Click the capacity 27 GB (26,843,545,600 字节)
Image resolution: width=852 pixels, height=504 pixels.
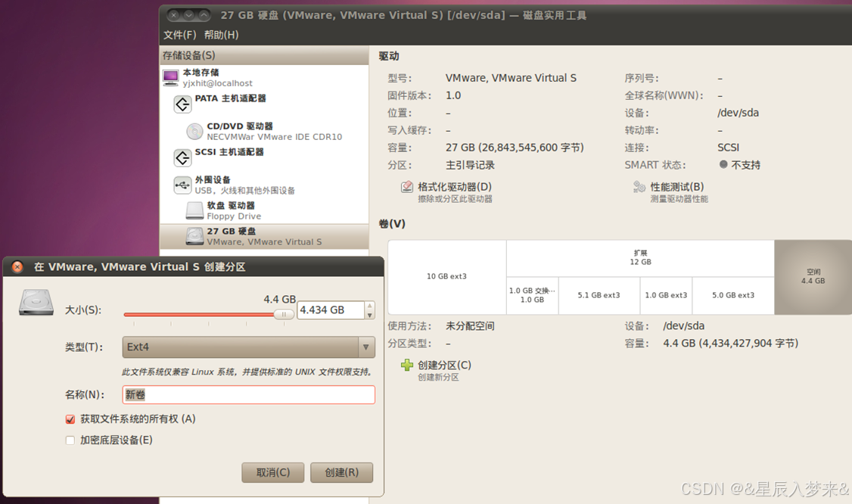[515, 148]
